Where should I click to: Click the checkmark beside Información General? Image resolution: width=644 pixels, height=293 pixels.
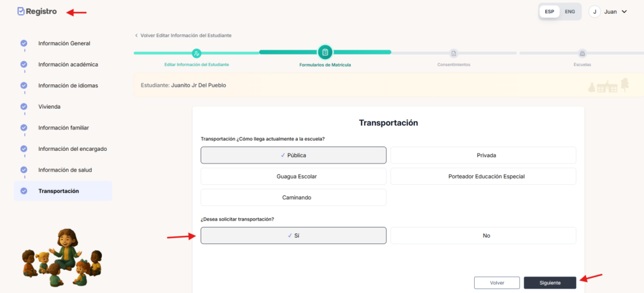click(x=24, y=43)
